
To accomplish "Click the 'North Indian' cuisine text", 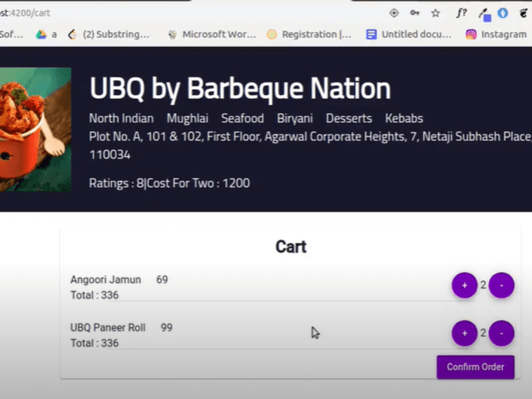I will (121, 118).
